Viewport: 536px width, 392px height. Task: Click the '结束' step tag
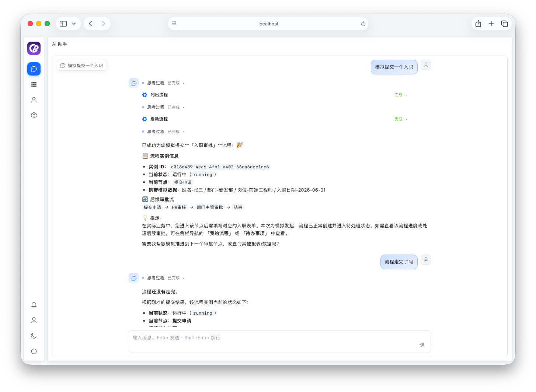(238, 207)
